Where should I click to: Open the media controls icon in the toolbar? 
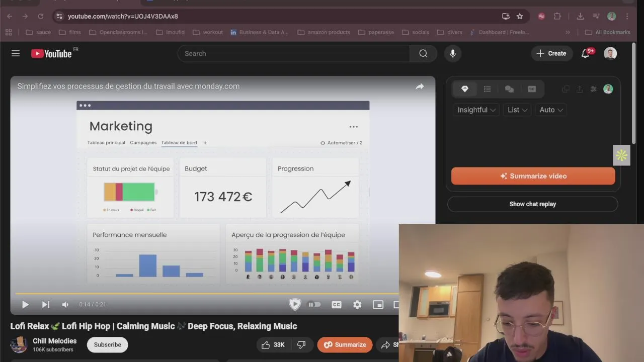[x=596, y=16]
